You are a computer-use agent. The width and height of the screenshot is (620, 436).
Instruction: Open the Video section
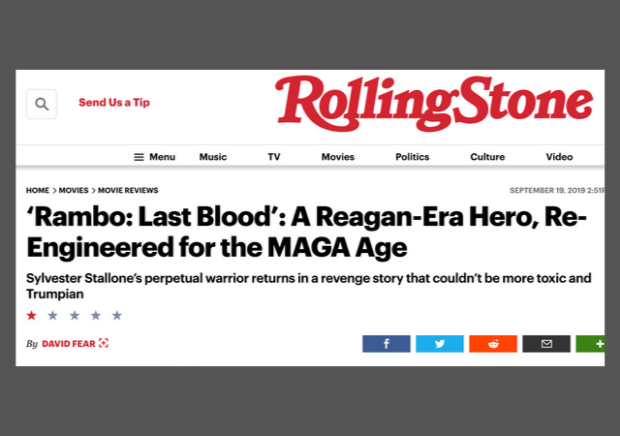coord(560,157)
